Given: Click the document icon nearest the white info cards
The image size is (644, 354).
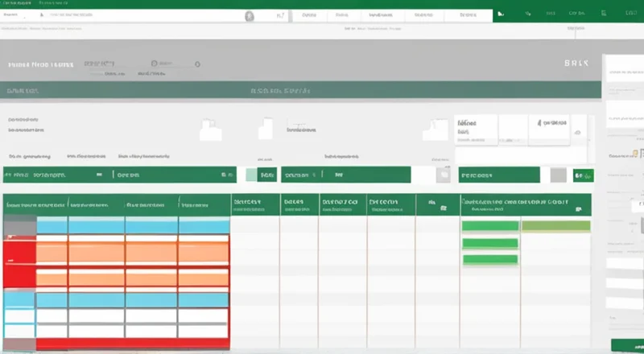Looking at the screenshot, I should pos(439,130).
